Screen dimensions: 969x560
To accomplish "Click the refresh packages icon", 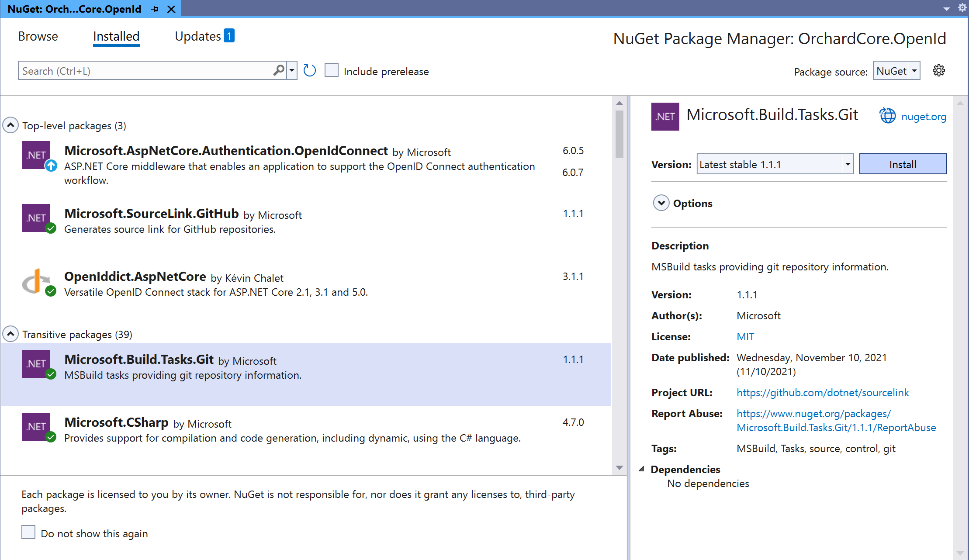I will coord(309,71).
